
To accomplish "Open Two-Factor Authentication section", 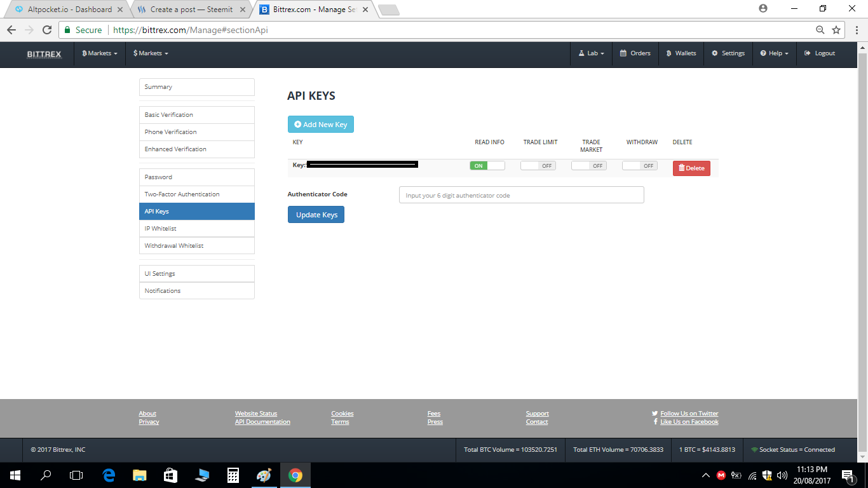I will click(x=197, y=194).
